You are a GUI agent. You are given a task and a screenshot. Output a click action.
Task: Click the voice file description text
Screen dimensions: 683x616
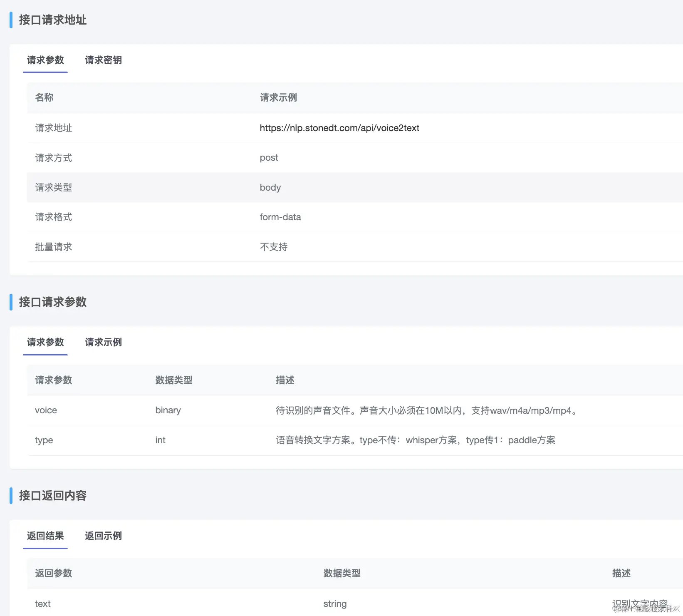427,410
